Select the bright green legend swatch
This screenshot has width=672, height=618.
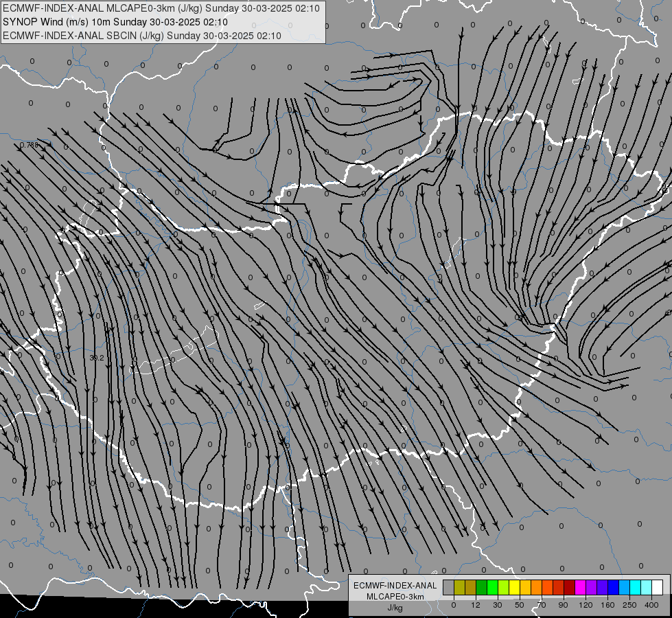pyautogui.click(x=492, y=587)
